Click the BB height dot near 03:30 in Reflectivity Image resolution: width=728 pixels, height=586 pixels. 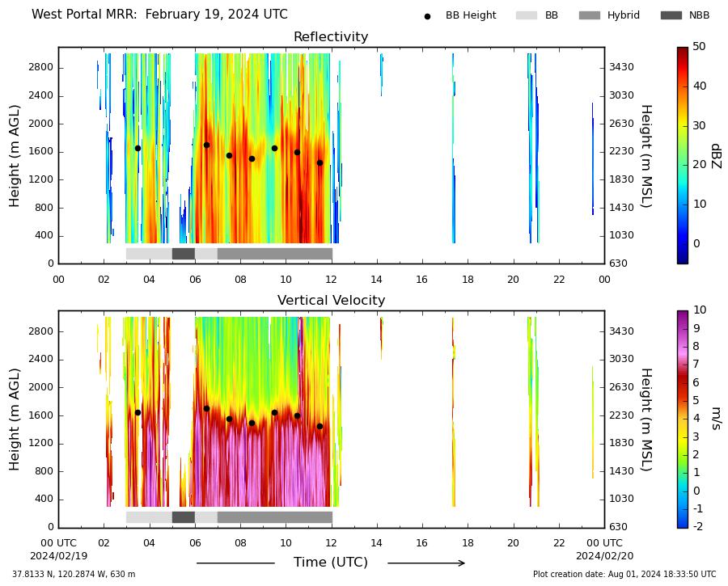138,149
